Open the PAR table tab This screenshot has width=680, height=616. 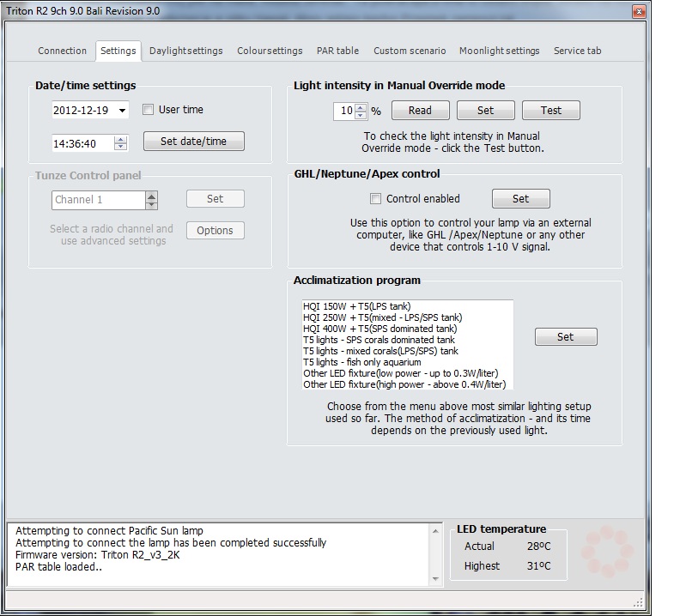tap(337, 51)
